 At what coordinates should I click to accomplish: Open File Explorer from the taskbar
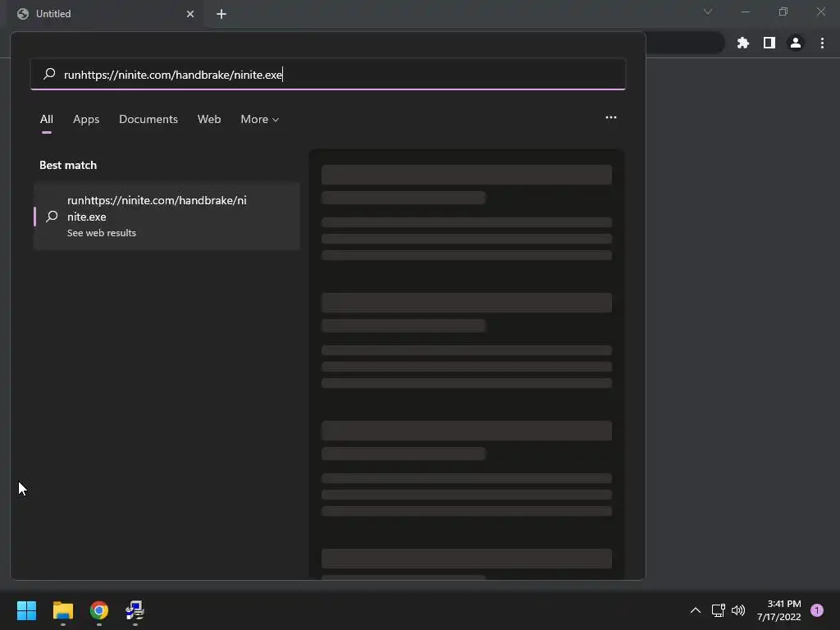[62, 610]
